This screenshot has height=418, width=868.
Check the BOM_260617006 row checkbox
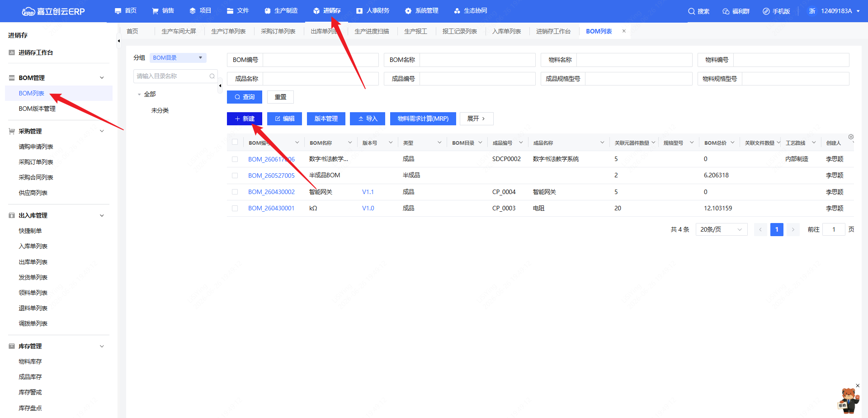[235, 159]
